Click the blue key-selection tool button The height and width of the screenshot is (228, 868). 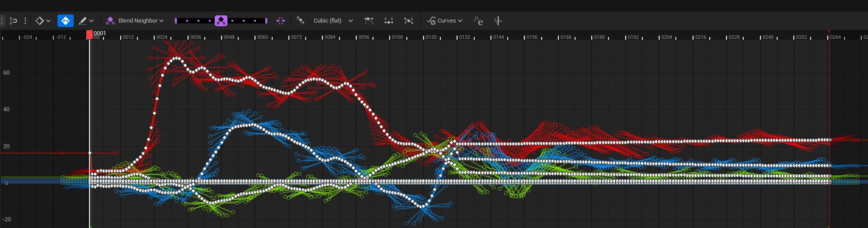pyautogui.click(x=65, y=21)
